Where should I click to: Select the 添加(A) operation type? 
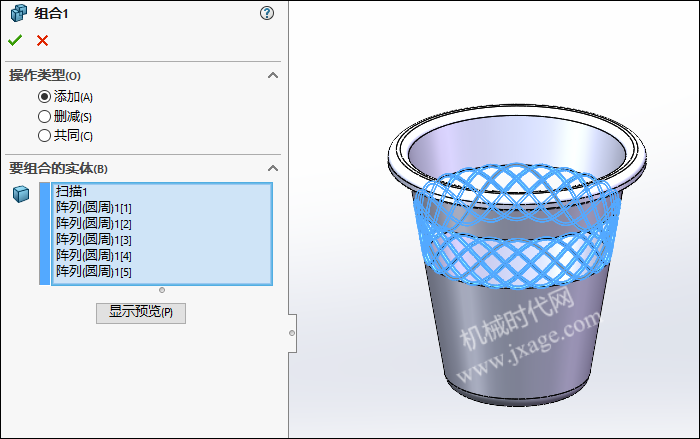tap(44, 96)
